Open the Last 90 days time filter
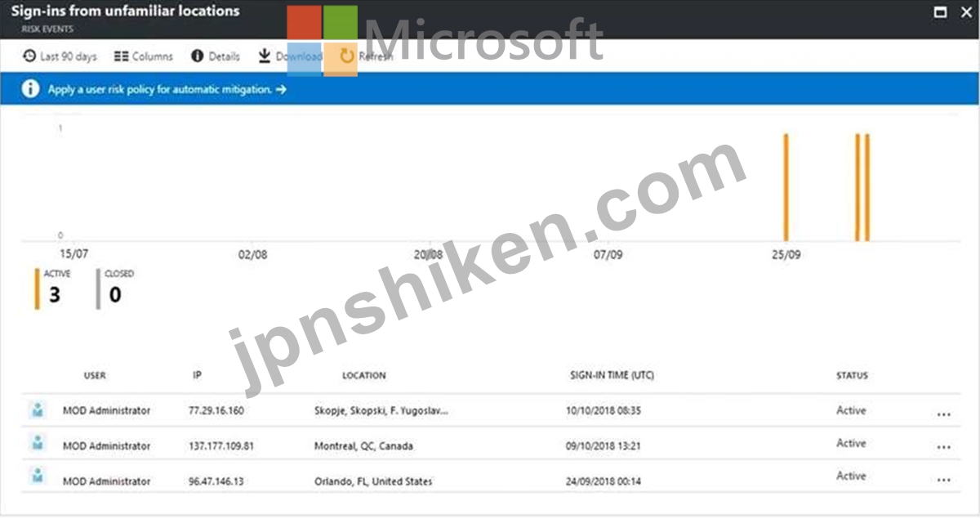980x519 pixels. (60, 56)
